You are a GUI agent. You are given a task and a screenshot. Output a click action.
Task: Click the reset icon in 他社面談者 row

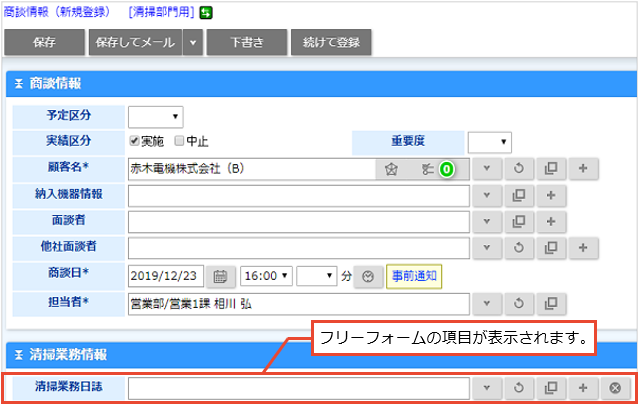click(x=519, y=247)
